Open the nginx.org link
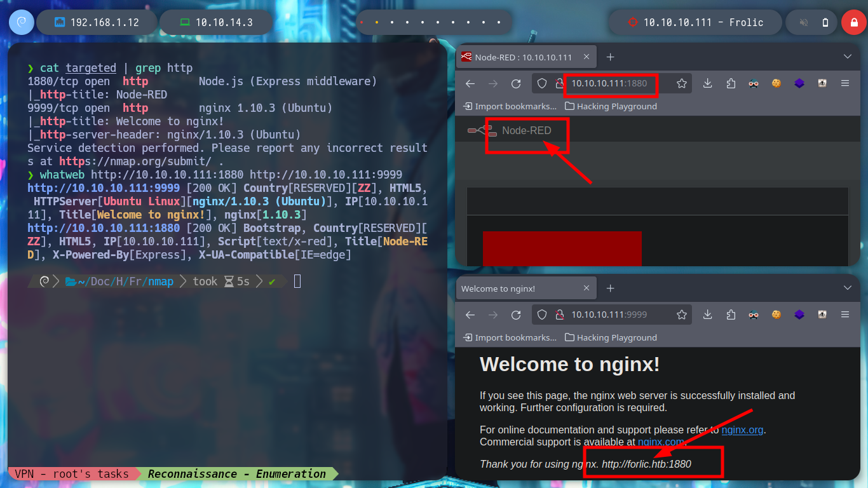This screenshot has width=868, height=488. [742, 430]
